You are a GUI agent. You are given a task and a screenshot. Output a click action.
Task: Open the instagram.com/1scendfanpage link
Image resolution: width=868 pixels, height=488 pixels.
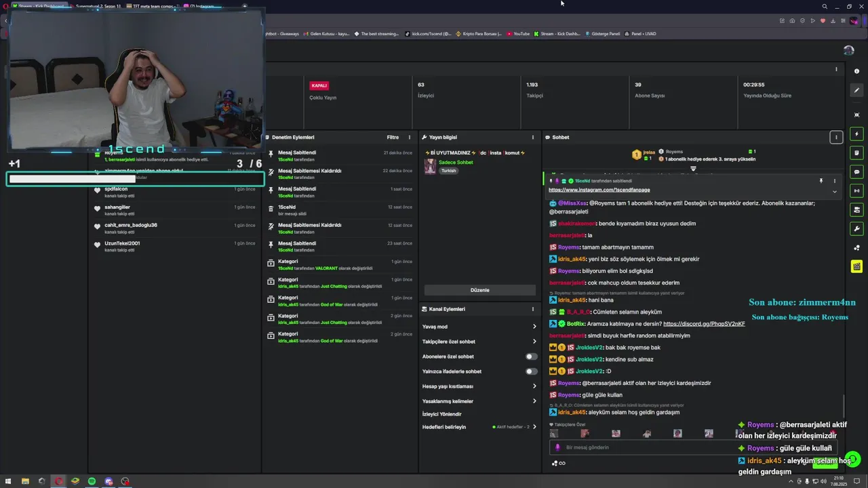(x=599, y=190)
